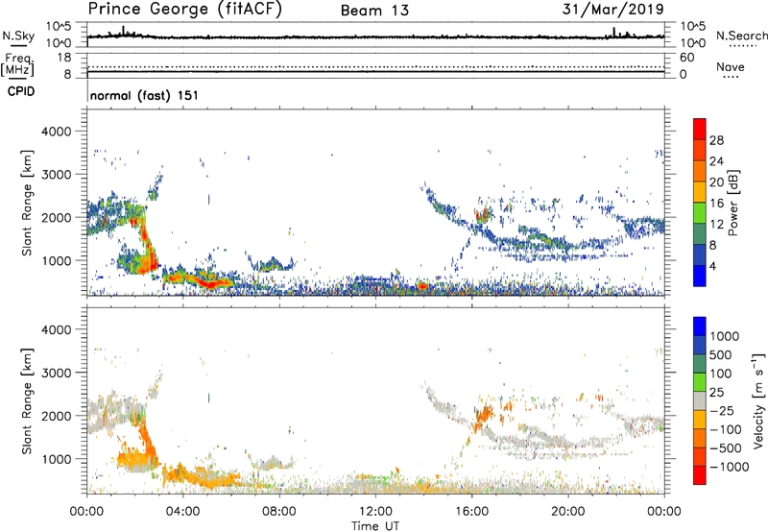Click the 3000 tick of the power panel

pyautogui.click(x=57, y=175)
